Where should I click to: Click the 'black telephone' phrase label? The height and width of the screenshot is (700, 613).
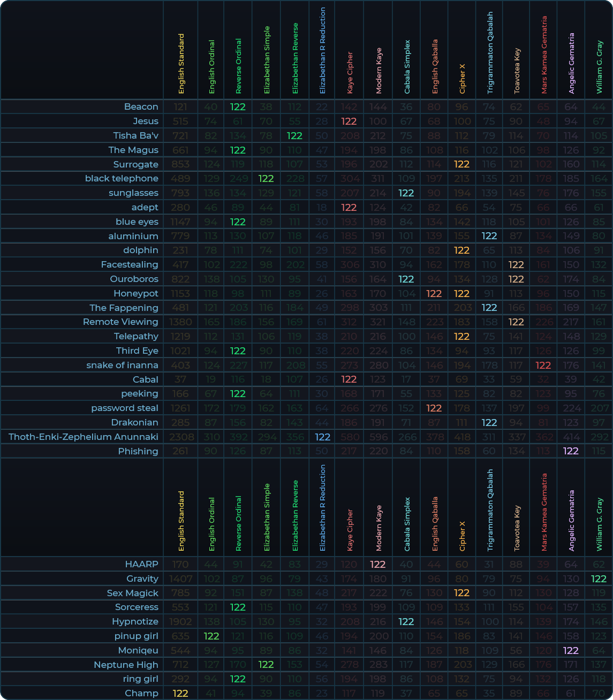coord(122,178)
